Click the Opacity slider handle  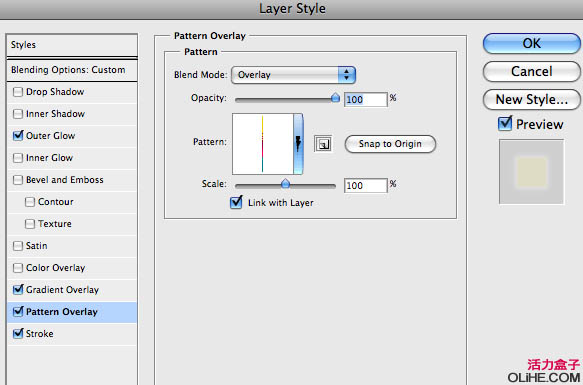tap(335, 98)
